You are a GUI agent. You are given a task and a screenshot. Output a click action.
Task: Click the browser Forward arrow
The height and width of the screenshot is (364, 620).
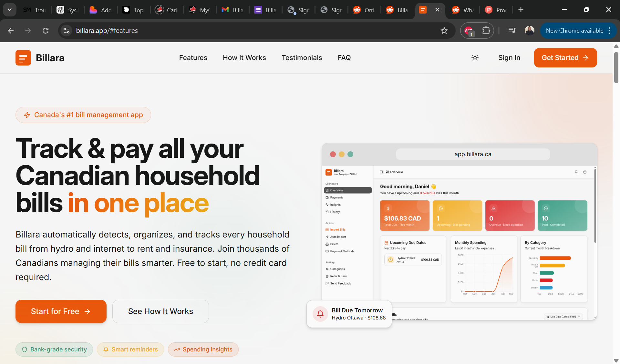28,31
